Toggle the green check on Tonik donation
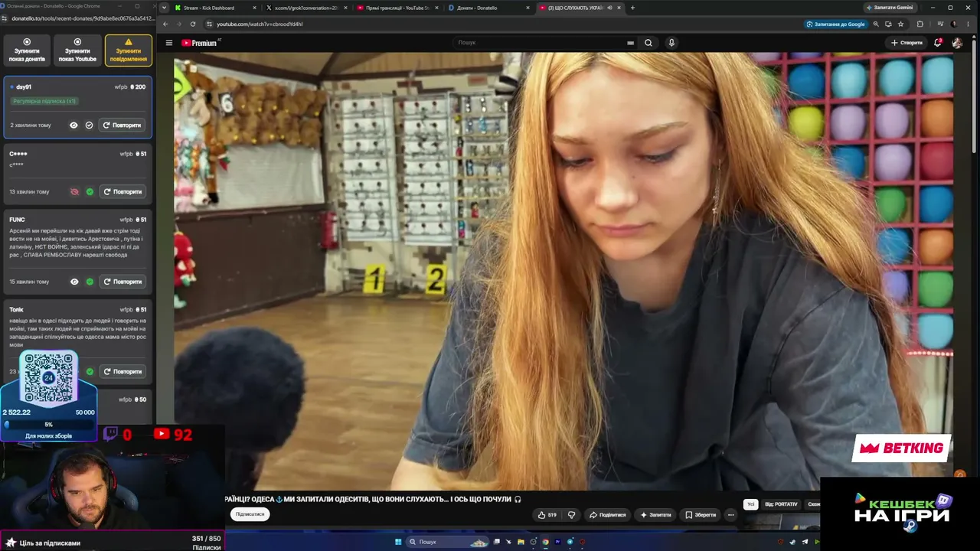Screen dimensions: 980x551 (x=90, y=371)
